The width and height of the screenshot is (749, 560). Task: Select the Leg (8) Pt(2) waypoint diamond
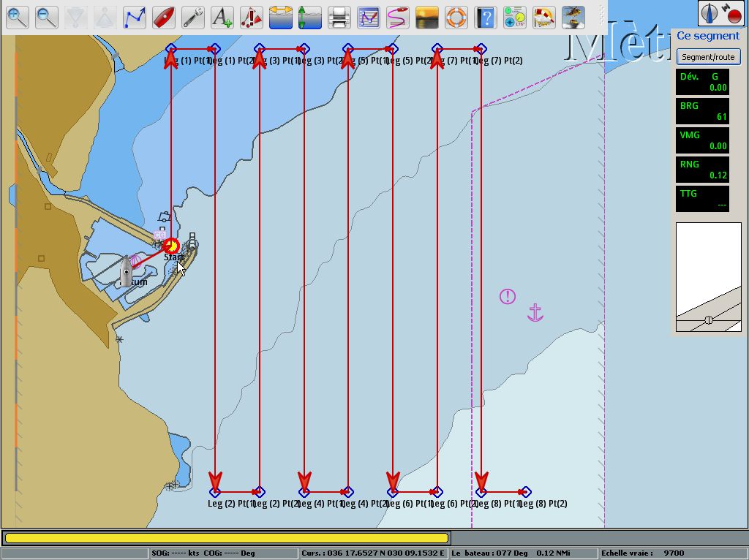pyautogui.click(x=525, y=492)
